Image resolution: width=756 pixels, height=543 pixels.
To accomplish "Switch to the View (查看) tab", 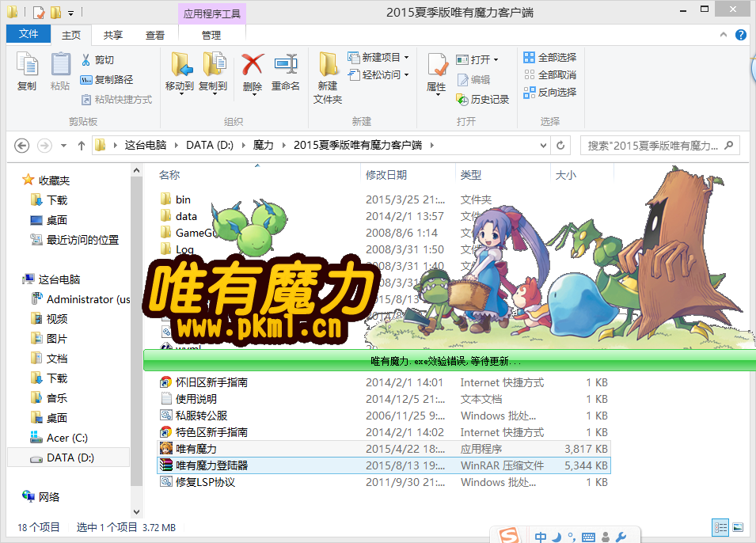I will tap(155, 35).
